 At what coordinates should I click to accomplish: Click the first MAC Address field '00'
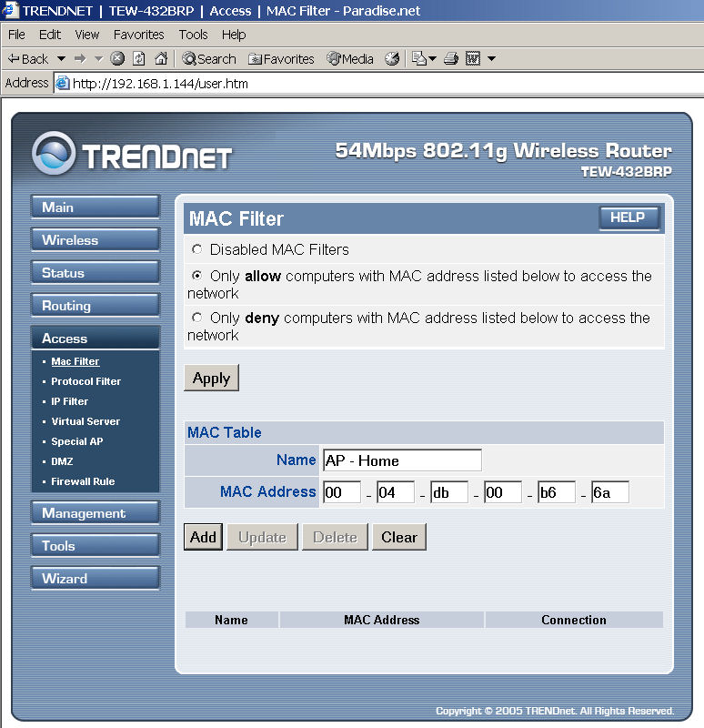coord(342,492)
